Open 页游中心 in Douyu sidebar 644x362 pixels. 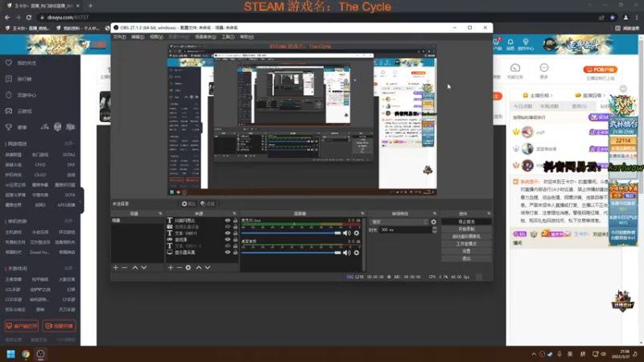9,95
